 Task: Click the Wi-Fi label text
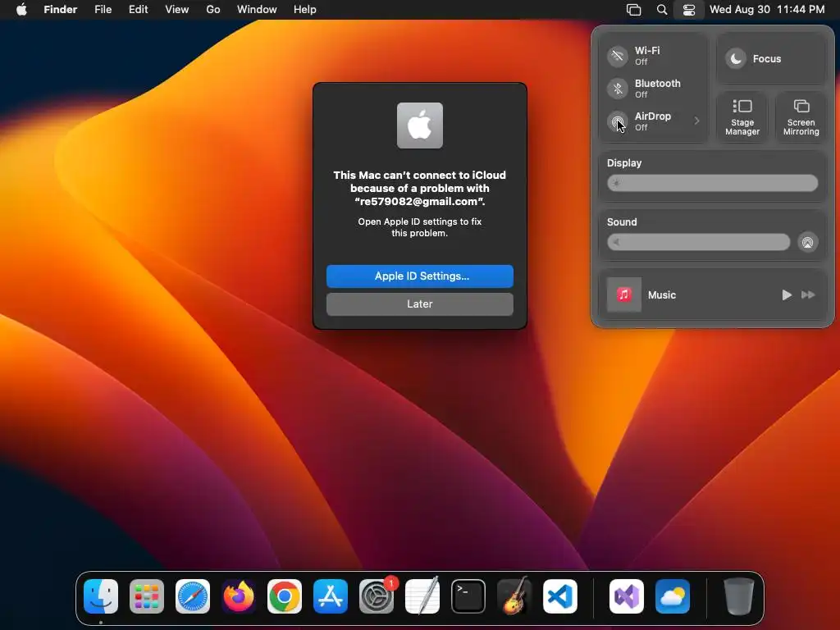coord(647,50)
